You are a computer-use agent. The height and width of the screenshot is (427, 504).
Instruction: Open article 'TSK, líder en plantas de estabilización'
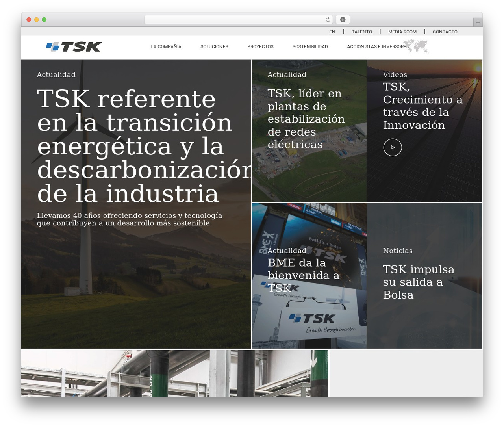point(306,119)
